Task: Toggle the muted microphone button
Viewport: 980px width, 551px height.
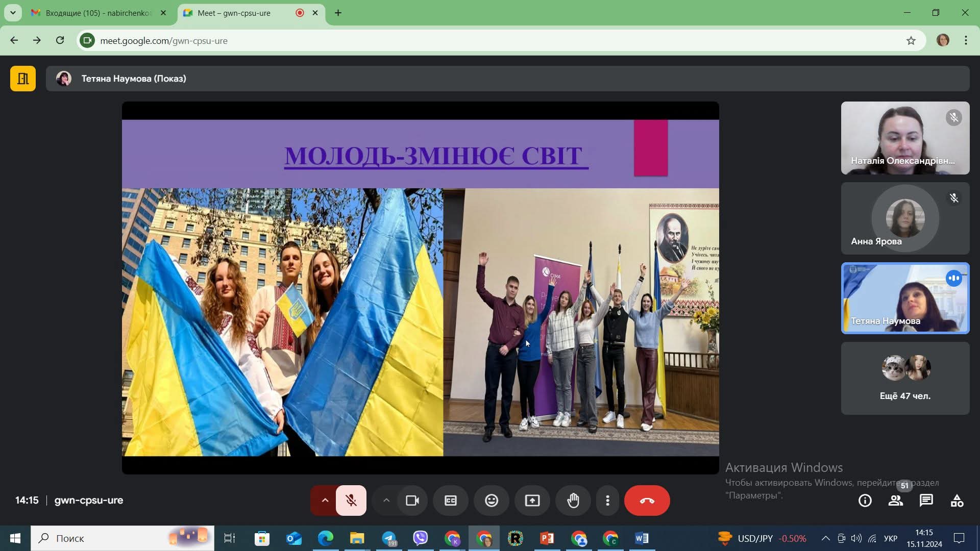Action: 351,500
